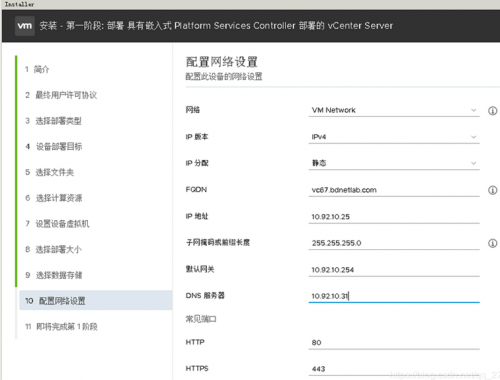
Task: Click the FQDN field vc67.bdnetlab.com
Action: (x=394, y=190)
